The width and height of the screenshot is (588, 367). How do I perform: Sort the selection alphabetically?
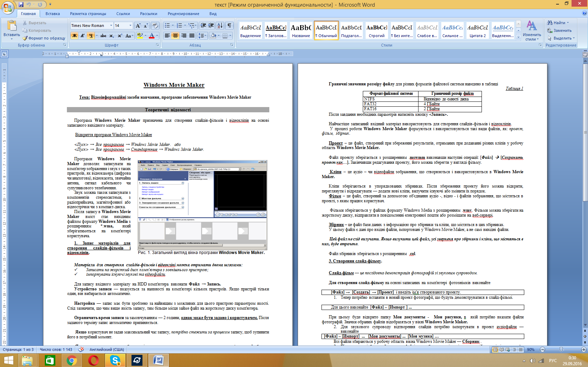pos(220,26)
